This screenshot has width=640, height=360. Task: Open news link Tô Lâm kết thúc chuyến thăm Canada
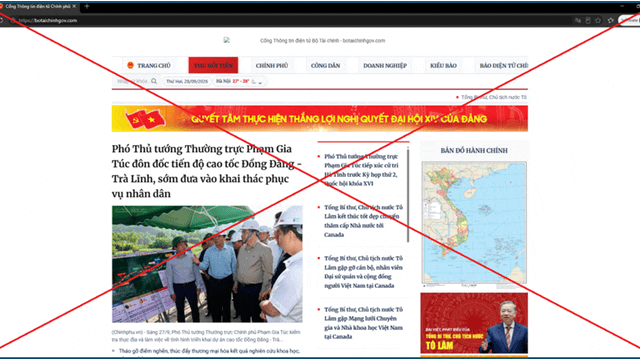(363, 221)
